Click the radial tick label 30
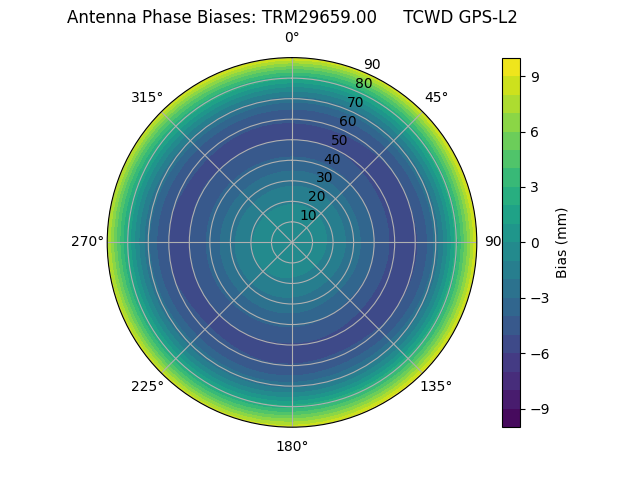The width and height of the screenshot is (640, 480). click(324, 177)
